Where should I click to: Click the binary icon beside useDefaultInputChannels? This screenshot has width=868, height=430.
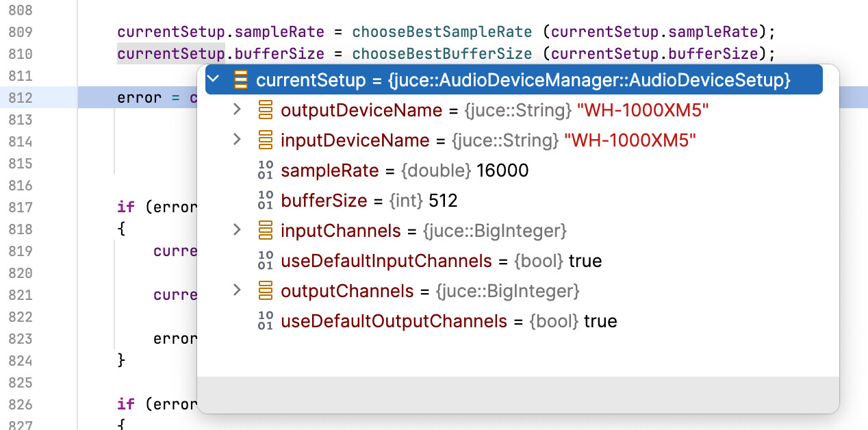click(x=265, y=260)
